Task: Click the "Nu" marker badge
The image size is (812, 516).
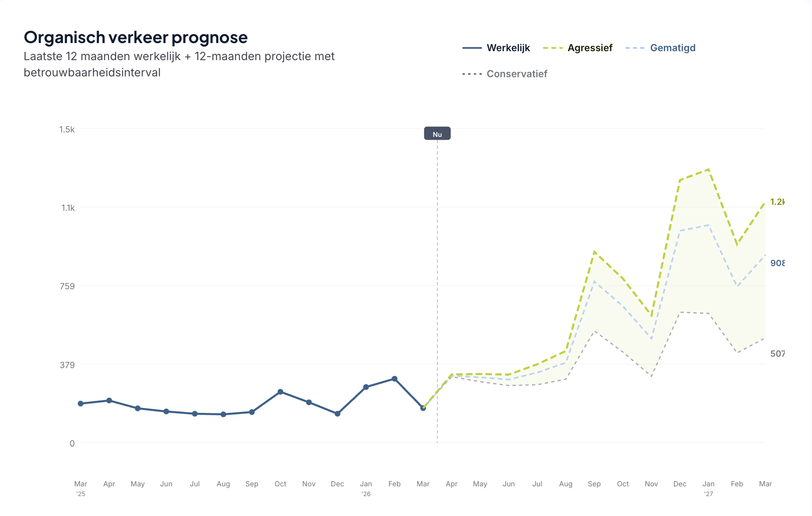Action: point(437,134)
